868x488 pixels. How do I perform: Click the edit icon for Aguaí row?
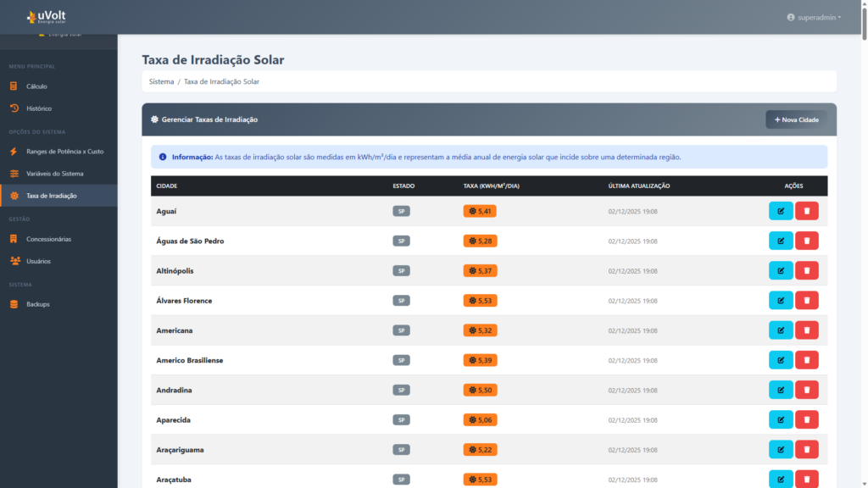[780, 211]
